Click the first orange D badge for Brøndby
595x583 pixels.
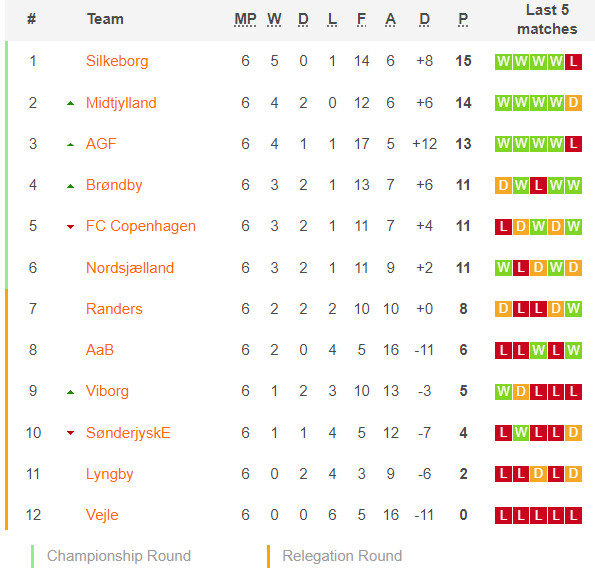click(x=503, y=185)
